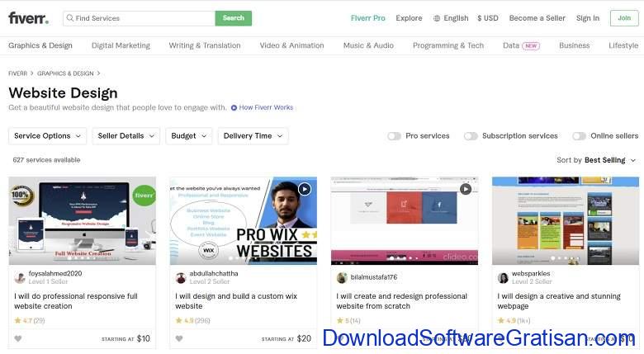Click the star rating on abdullahchattha gig
The width and height of the screenshot is (644, 354).
tap(192, 321)
